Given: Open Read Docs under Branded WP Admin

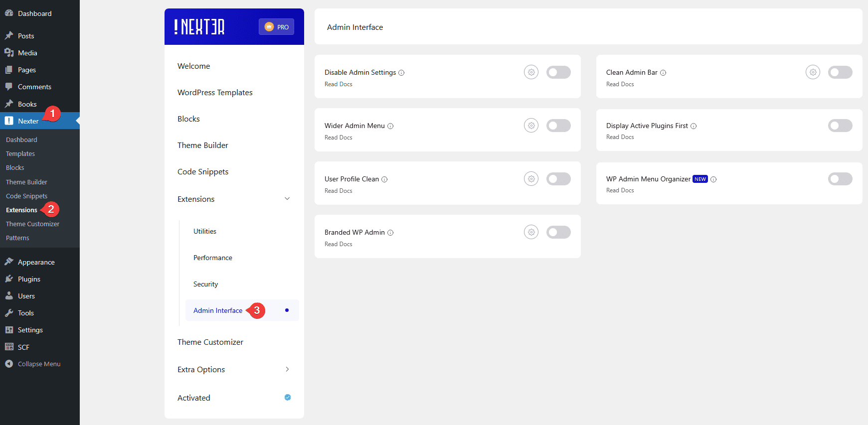Looking at the screenshot, I should click(339, 244).
